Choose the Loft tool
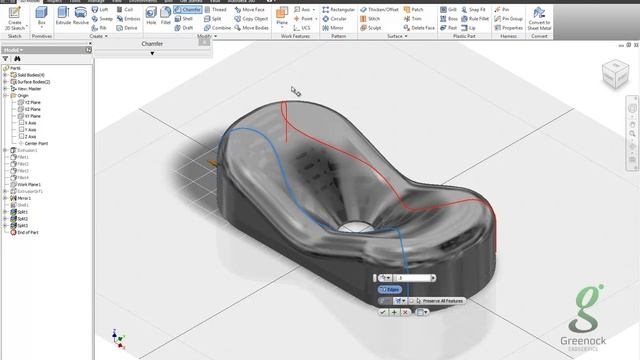This screenshot has width=640, height=360. pos(100,9)
